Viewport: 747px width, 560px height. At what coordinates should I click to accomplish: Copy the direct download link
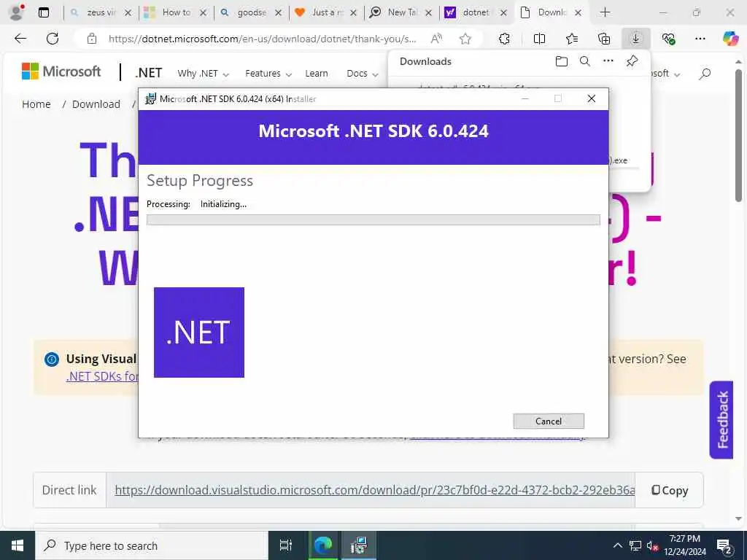coord(670,491)
